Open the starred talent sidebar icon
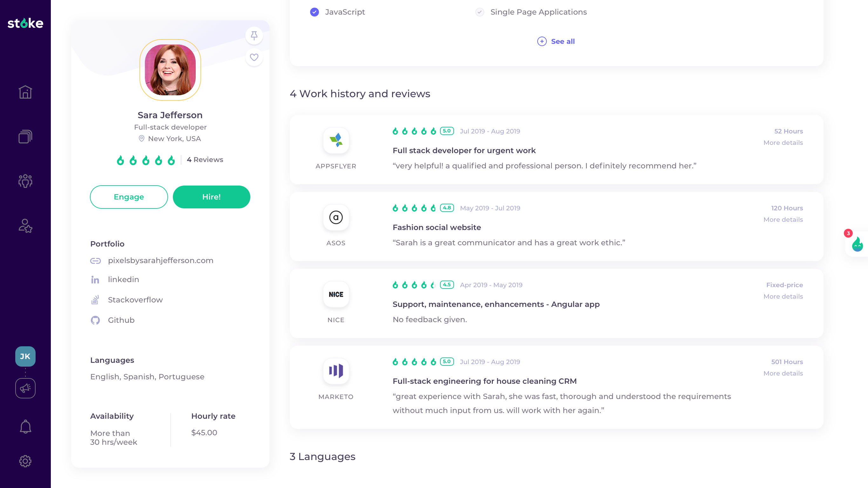 pos(25,226)
